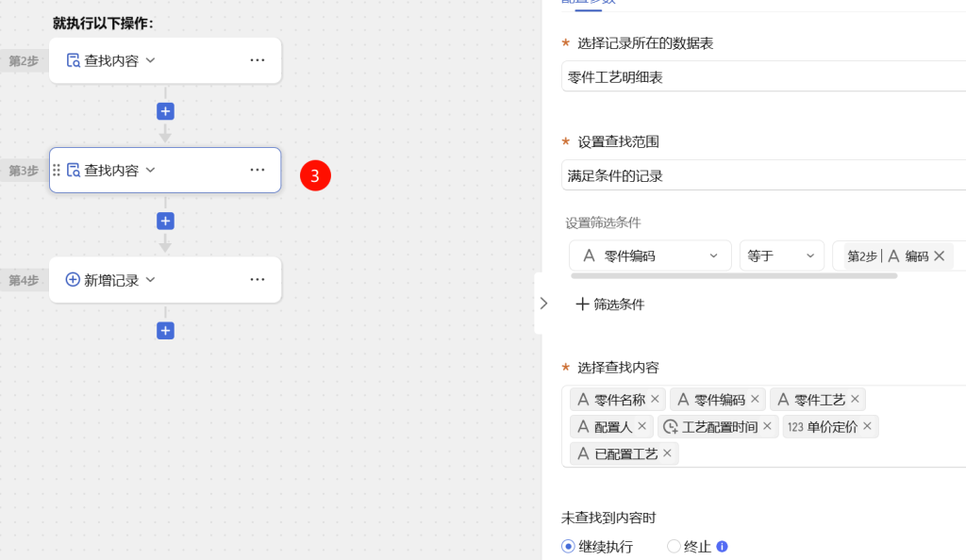966x560 pixels.
Task: Open more options for step 2 查找内容
Action: (x=258, y=60)
